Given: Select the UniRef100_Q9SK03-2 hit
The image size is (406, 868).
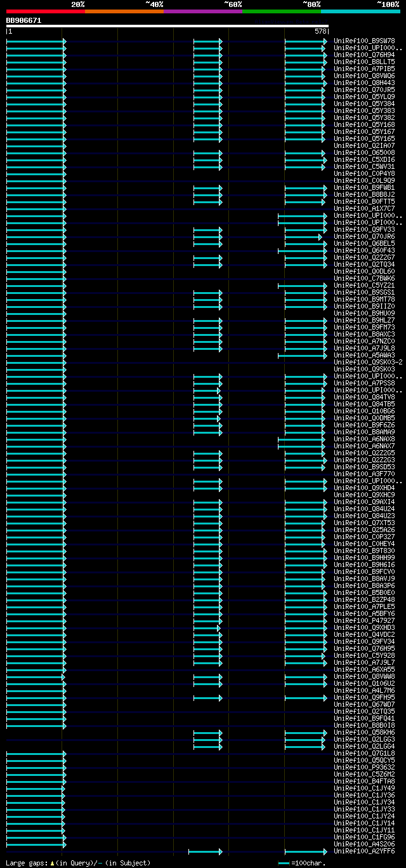Looking at the screenshot, I should [x=368, y=363].
